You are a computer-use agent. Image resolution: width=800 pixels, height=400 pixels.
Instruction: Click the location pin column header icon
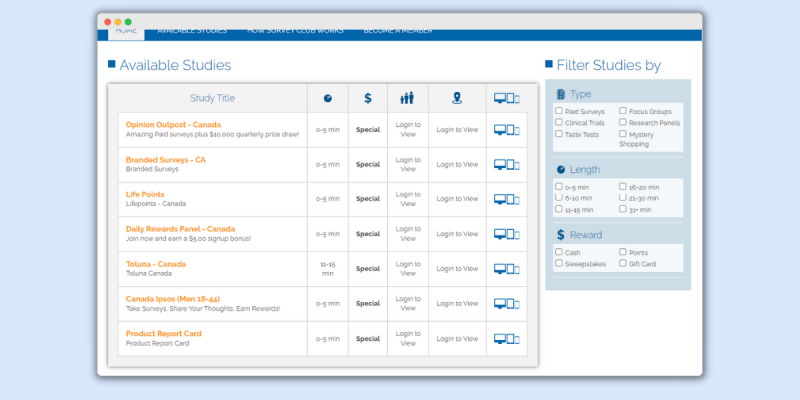[457, 98]
